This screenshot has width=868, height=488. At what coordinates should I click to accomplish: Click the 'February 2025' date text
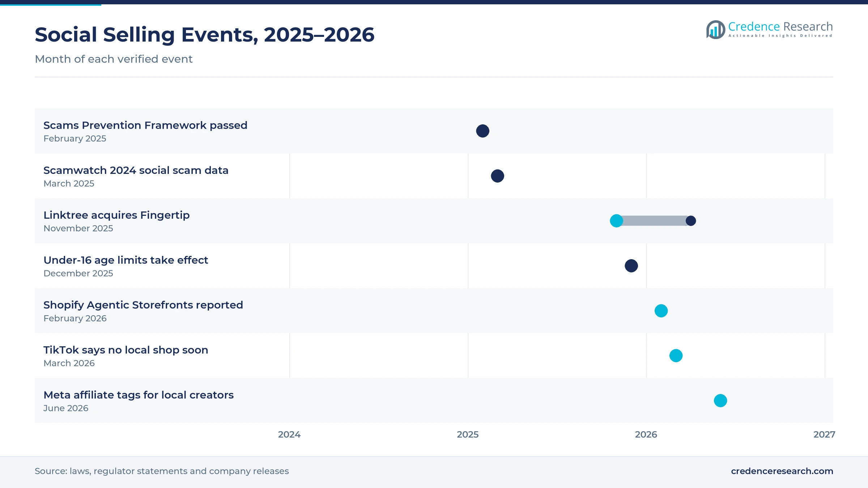point(75,138)
